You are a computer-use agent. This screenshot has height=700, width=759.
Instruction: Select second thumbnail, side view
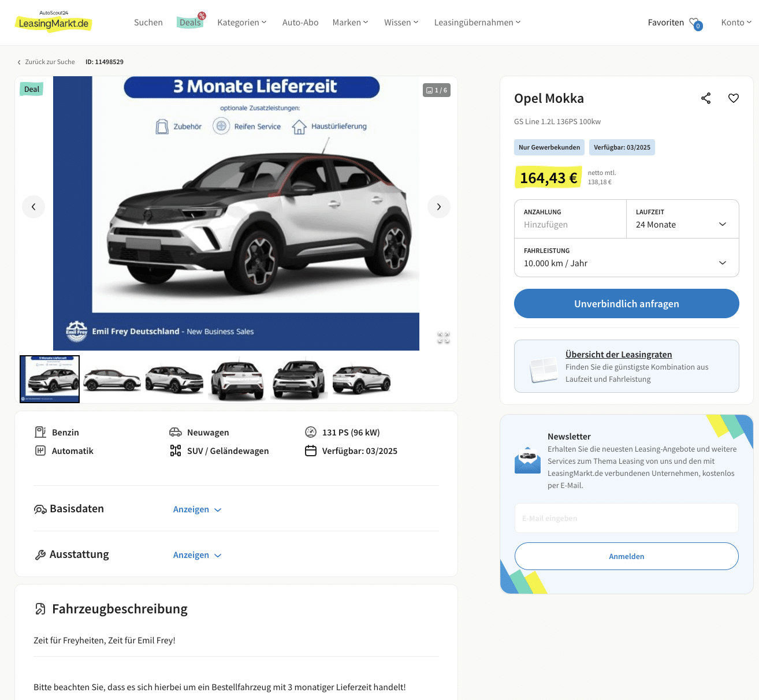(112, 379)
